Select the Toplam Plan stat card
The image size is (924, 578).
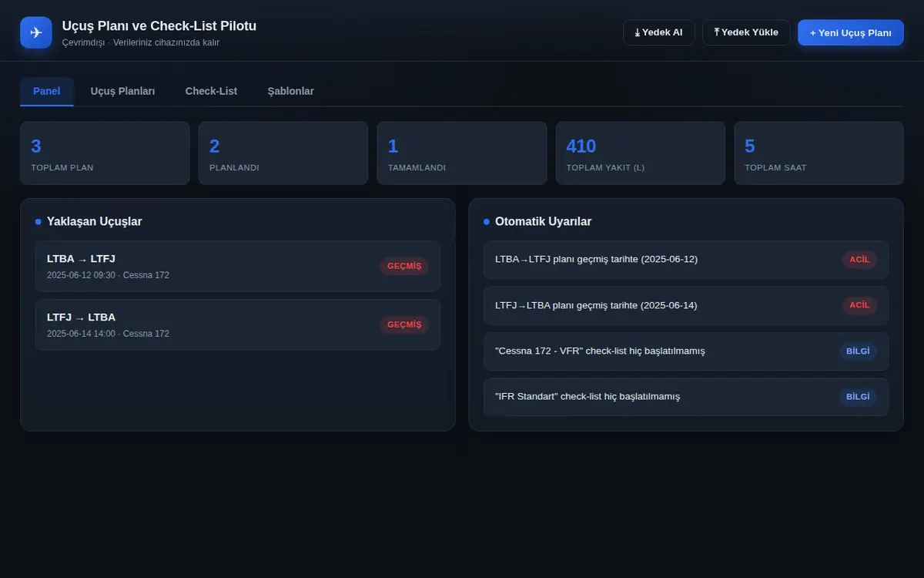click(x=105, y=153)
